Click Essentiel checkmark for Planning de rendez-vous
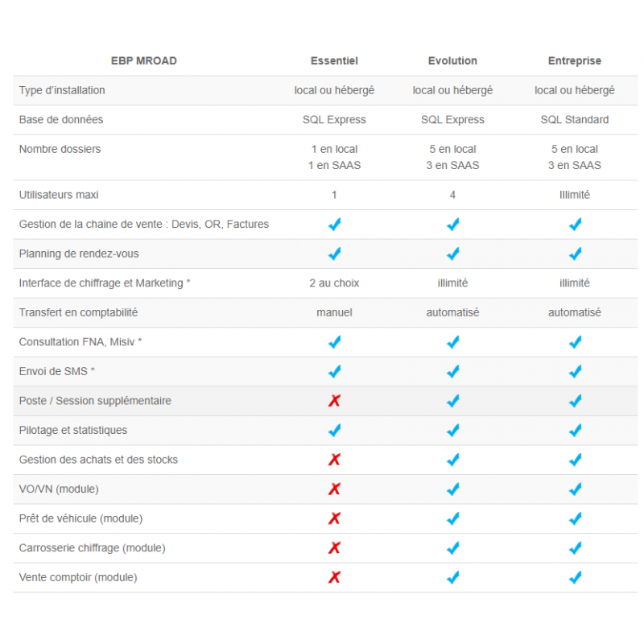This screenshot has height=644, width=644. (x=334, y=254)
